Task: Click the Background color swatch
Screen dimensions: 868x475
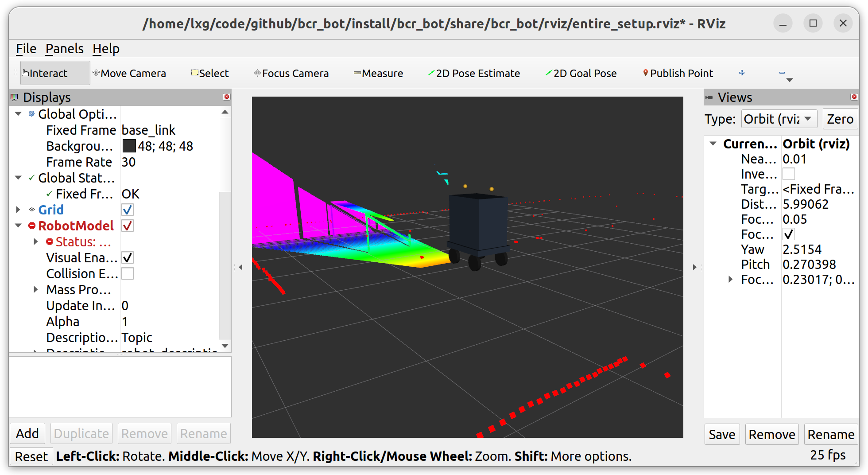Action: pos(129,146)
